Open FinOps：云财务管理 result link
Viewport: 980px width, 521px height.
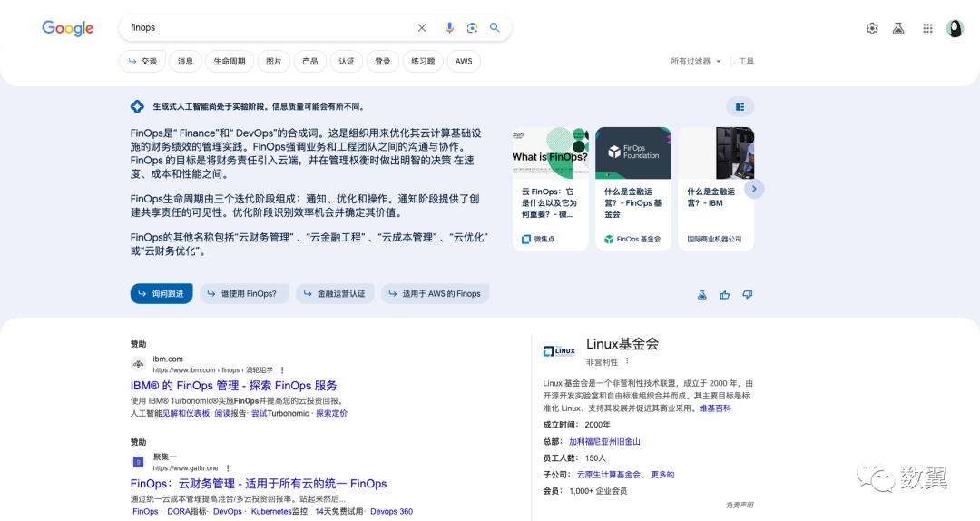click(259, 484)
